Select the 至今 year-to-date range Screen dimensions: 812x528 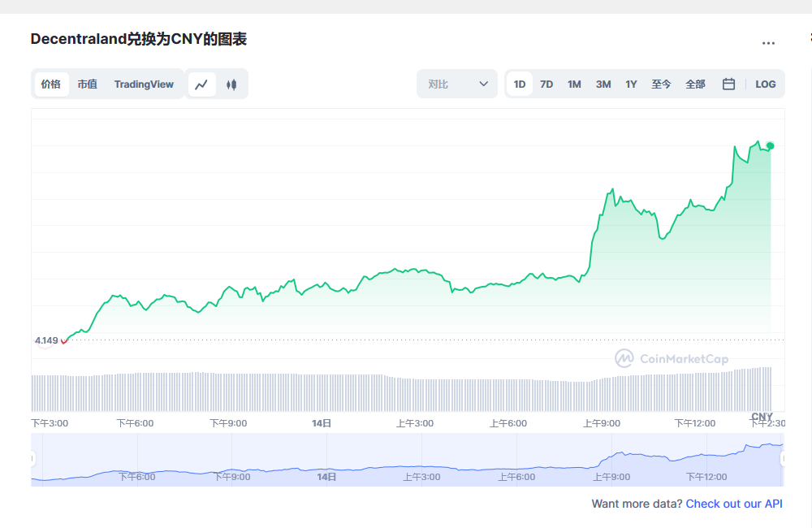click(661, 84)
